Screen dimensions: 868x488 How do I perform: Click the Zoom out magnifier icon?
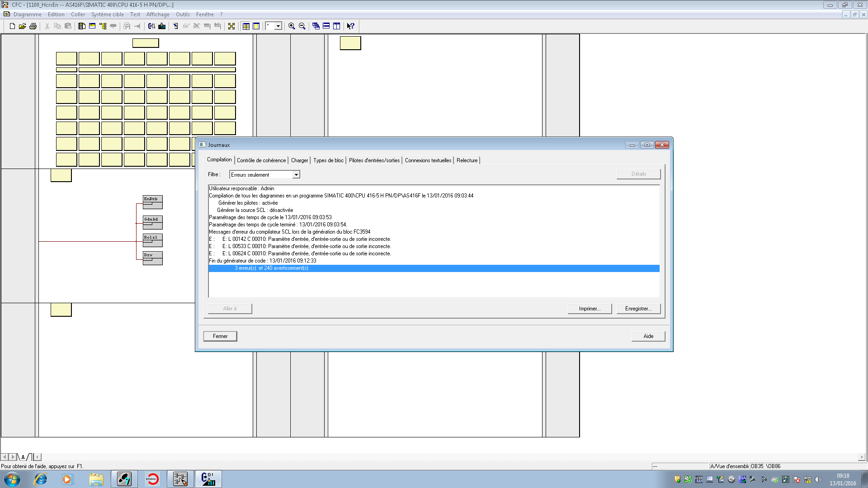point(302,26)
